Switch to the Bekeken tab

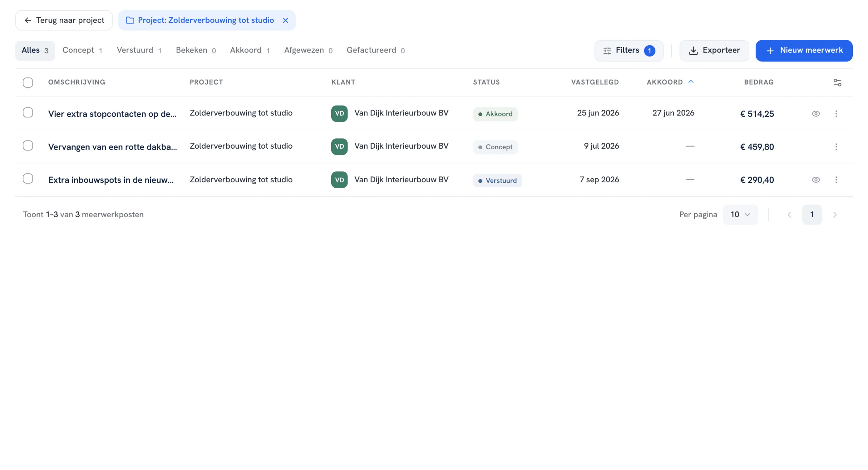196,51
